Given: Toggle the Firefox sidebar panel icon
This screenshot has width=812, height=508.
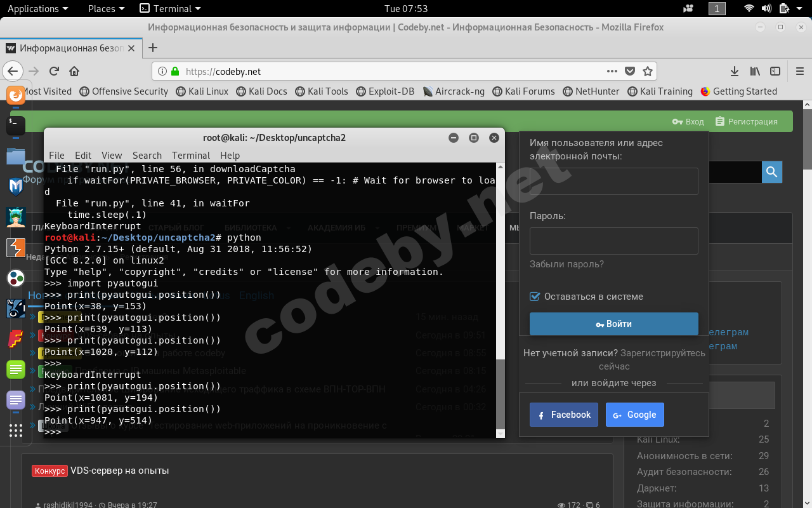Looking at the screenshot, I should click(775, 71).
